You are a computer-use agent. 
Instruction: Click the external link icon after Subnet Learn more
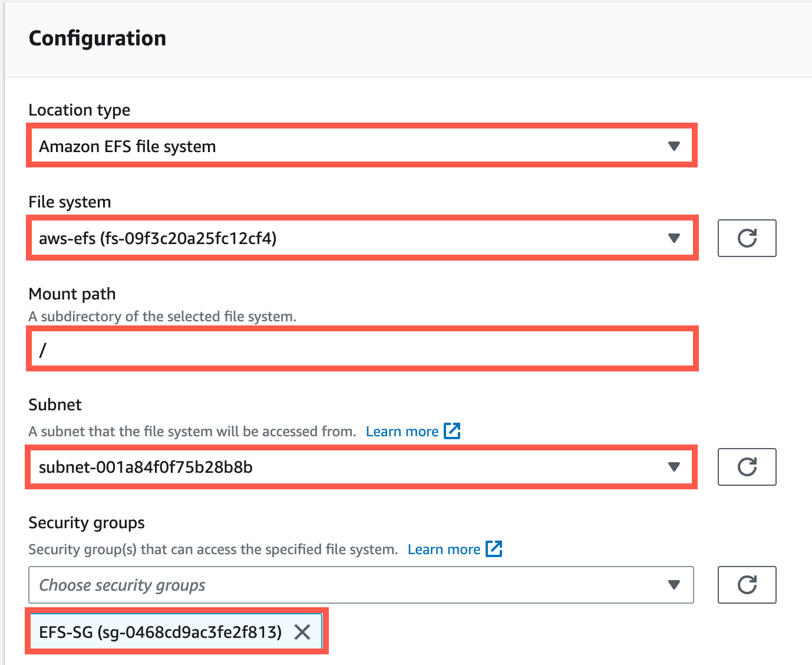453,431
